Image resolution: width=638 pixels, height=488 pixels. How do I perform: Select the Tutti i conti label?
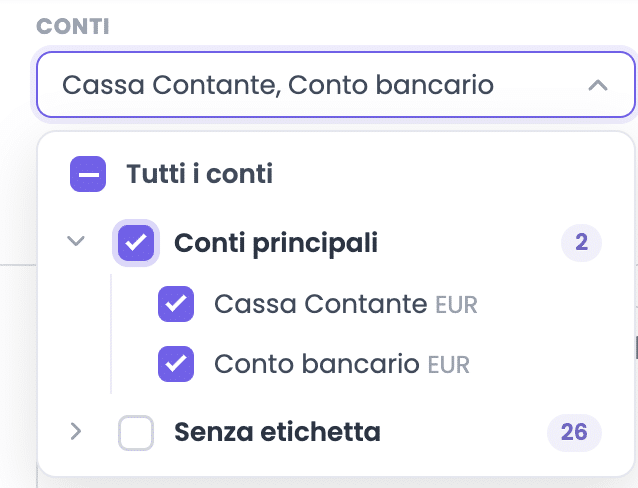(x=199, y=174)
